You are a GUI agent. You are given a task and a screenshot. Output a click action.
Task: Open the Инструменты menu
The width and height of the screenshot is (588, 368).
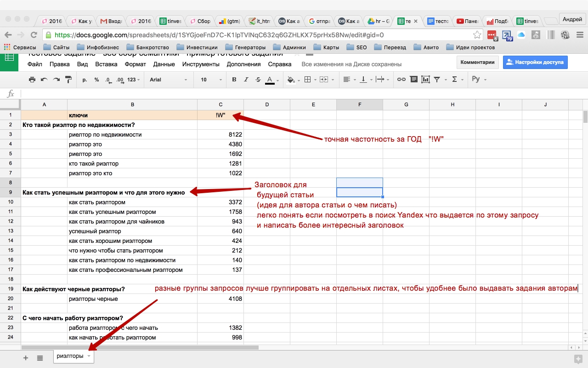[x=201, y=64]
